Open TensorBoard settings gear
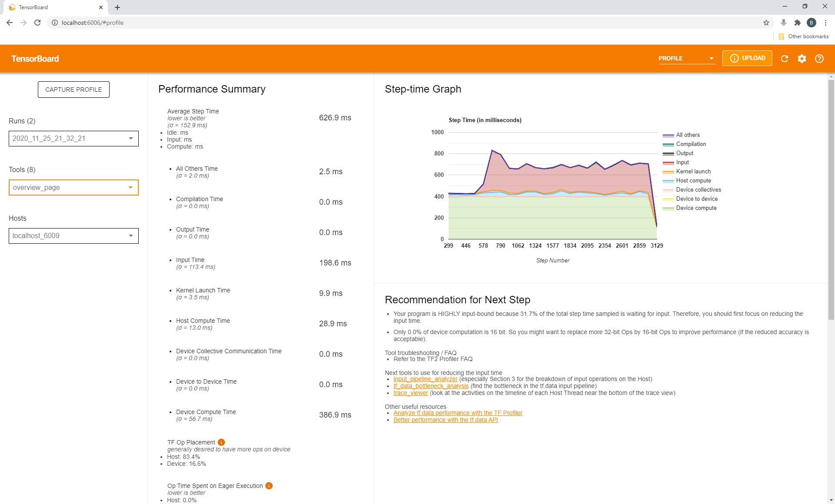Screen dimensions: 835x504 click(x=802, y=58)
